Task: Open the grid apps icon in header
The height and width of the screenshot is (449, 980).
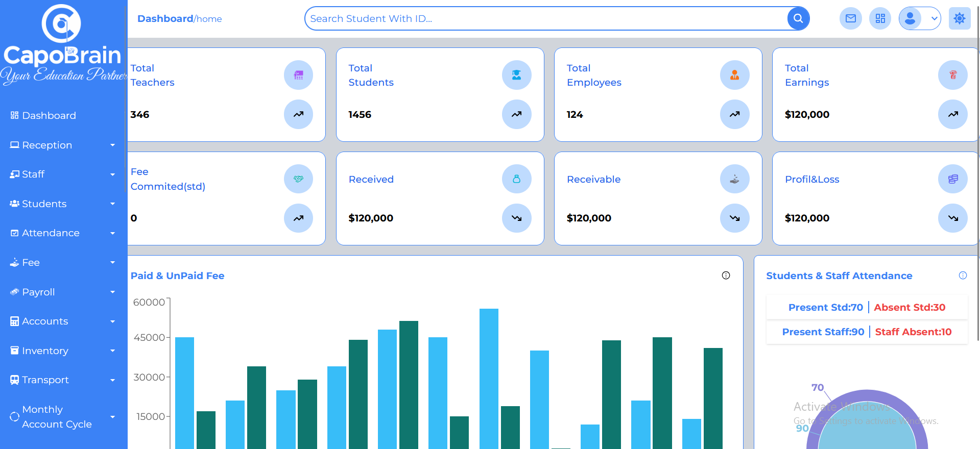Action: (x=880, y=18)
